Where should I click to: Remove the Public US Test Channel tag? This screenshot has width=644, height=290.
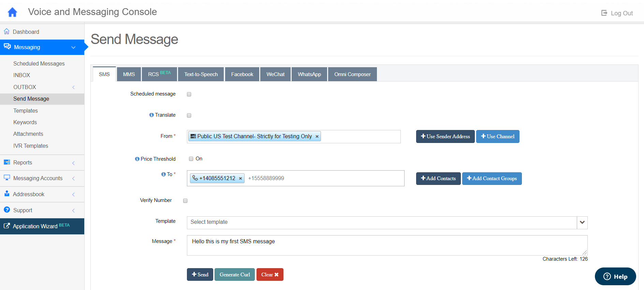coord(317,136)
